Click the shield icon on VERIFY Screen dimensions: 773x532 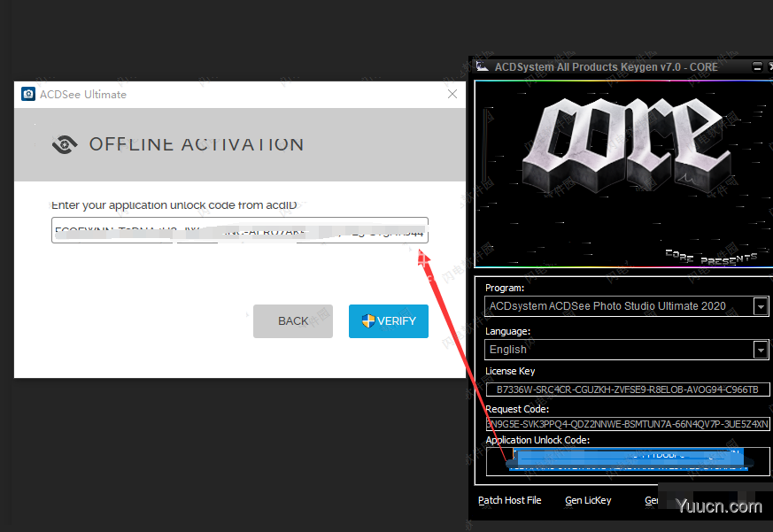pyautogui.click(x=368, y=321)
